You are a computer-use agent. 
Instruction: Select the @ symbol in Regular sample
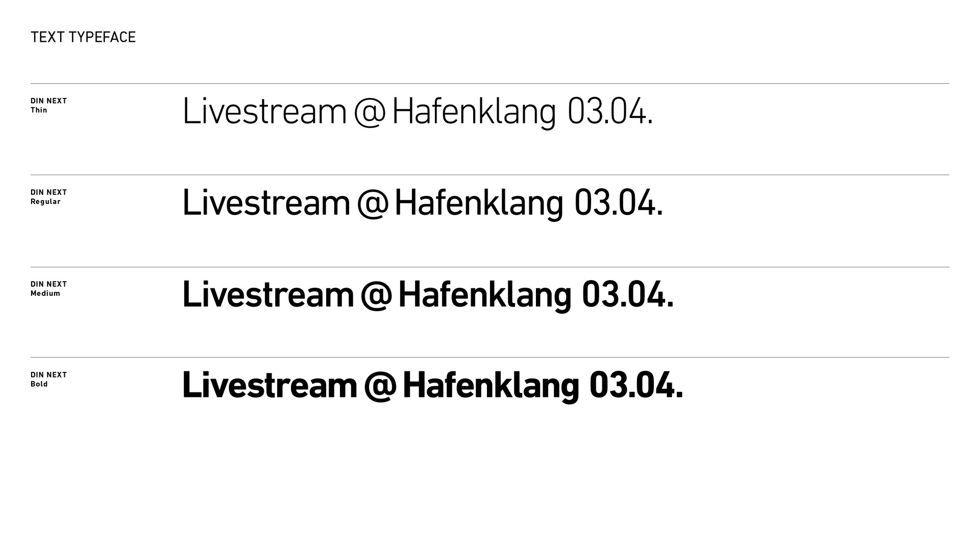pos(373,204)
